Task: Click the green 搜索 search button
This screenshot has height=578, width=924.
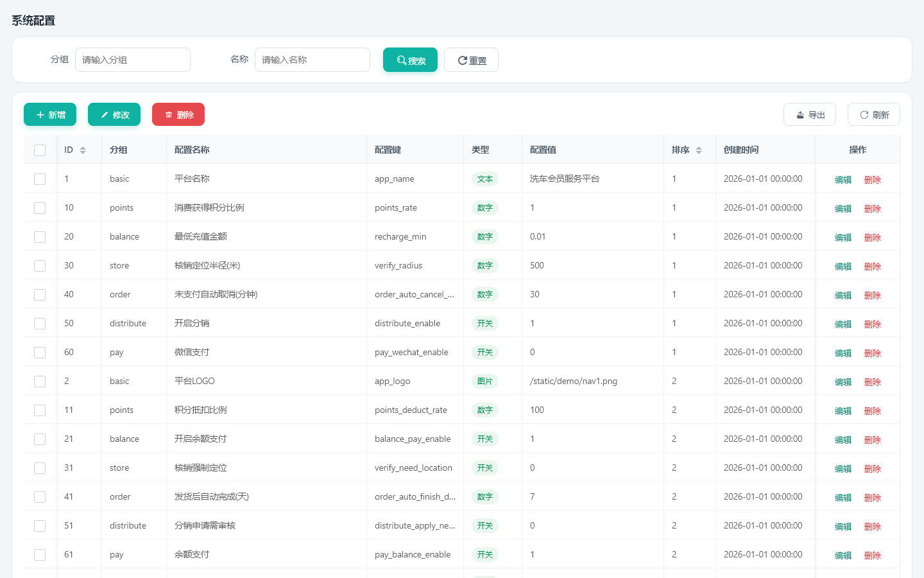Action: [410, 60]
